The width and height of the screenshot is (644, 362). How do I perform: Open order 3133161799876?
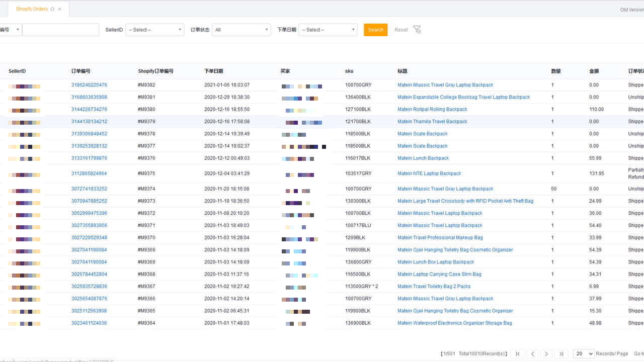(x=89, y=158)
